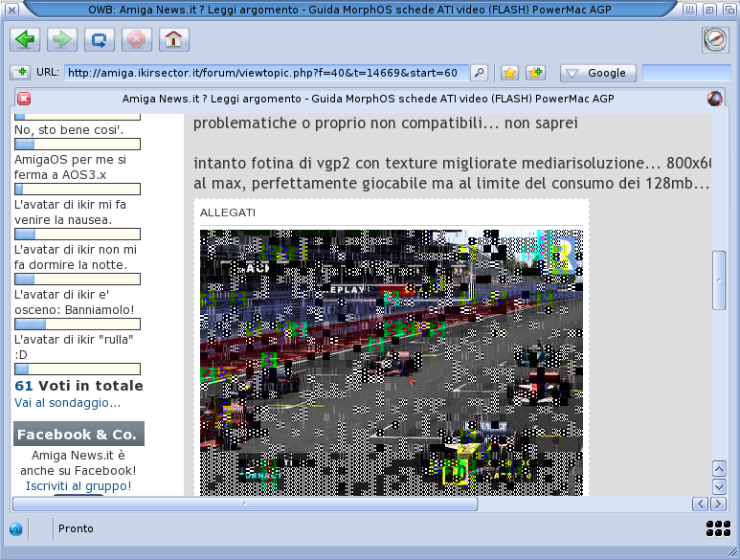Select the Amiga News.it forum tab
The height and width of the screenshot is (560, 740).
click(x=368, y=99)
